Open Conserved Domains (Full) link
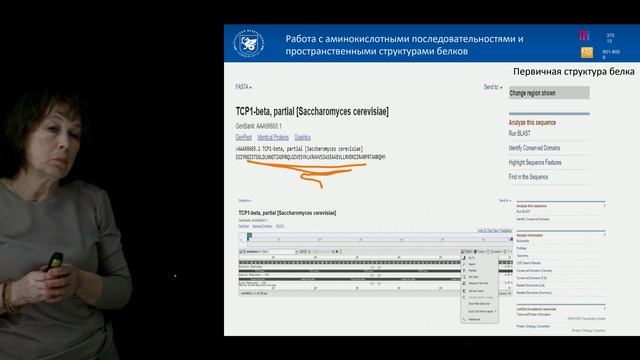 tap(532, 278)
